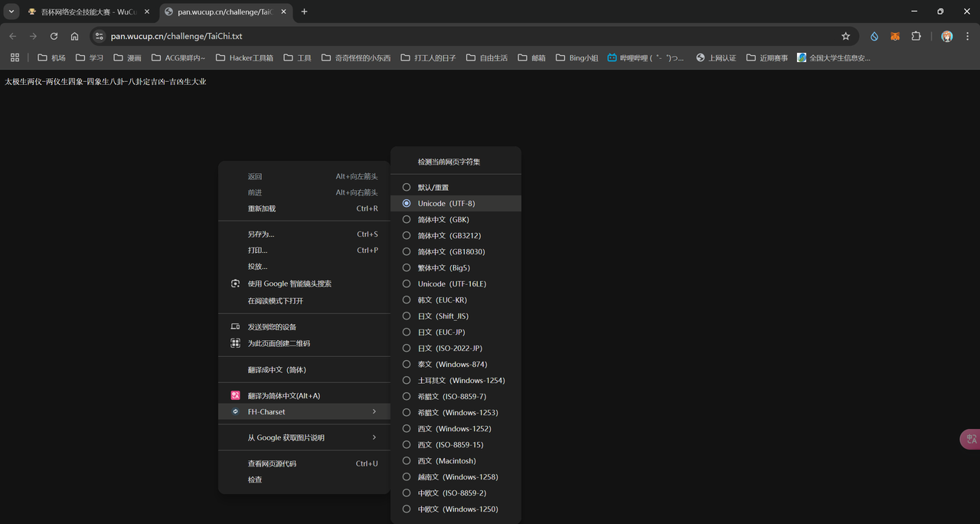This screenshot has width=980, height=524.
Task: Close the pan.wucup.cn tab
Action: [284, 11]
